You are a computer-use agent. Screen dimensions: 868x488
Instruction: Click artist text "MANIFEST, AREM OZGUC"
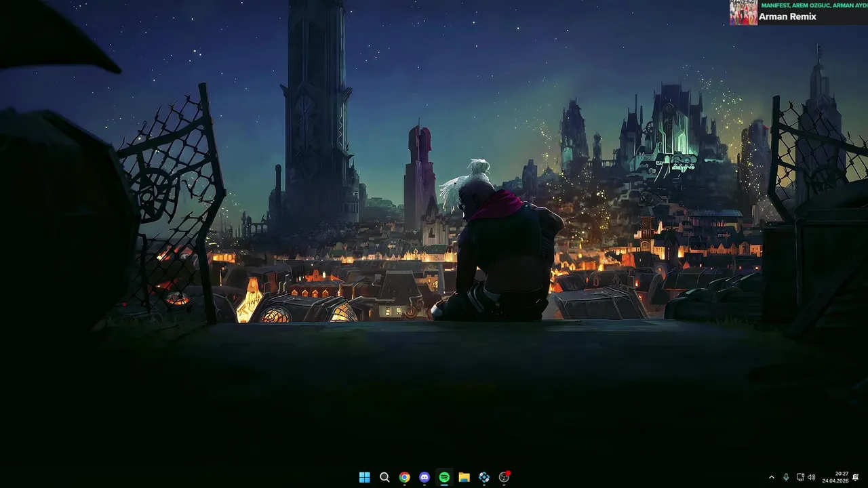(795, 5)
